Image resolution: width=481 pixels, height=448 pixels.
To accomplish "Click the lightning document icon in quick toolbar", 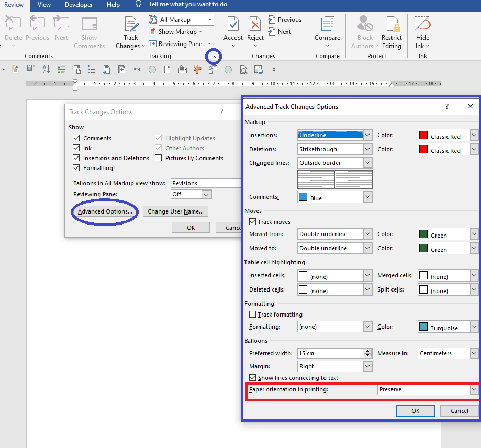I will tap(15, 70).
